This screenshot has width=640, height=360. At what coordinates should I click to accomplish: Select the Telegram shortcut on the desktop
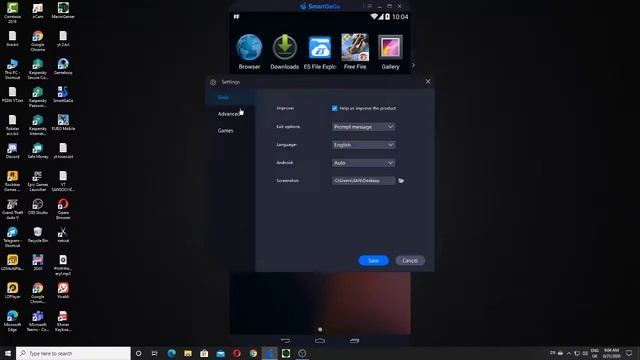point(13,237)
